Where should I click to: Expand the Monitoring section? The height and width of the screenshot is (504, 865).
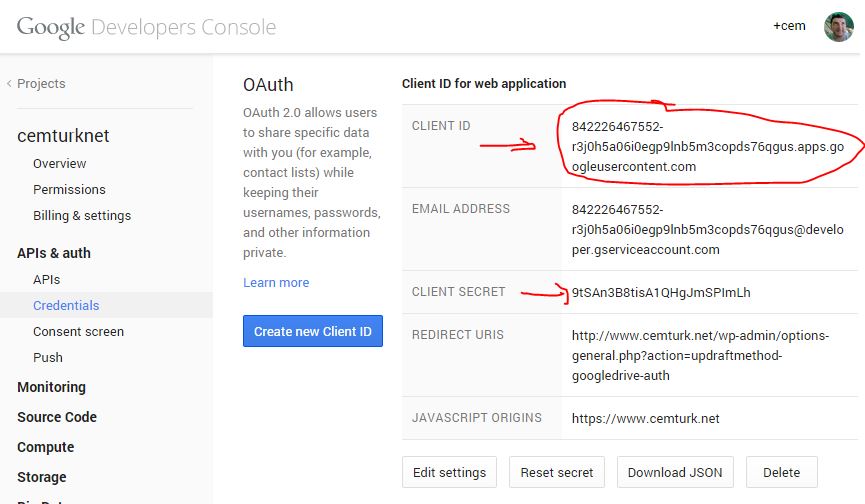(51, 387)
